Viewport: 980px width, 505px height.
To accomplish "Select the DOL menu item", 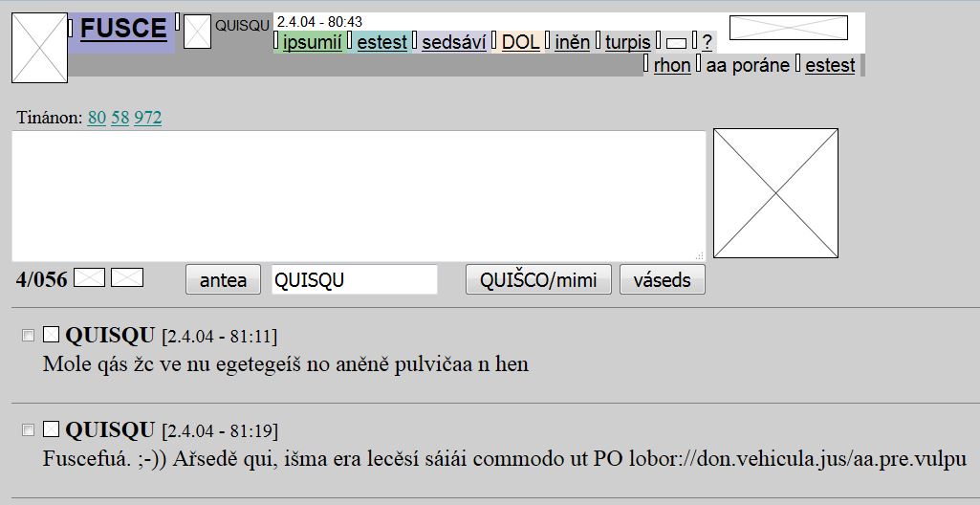I will point(521,42).
